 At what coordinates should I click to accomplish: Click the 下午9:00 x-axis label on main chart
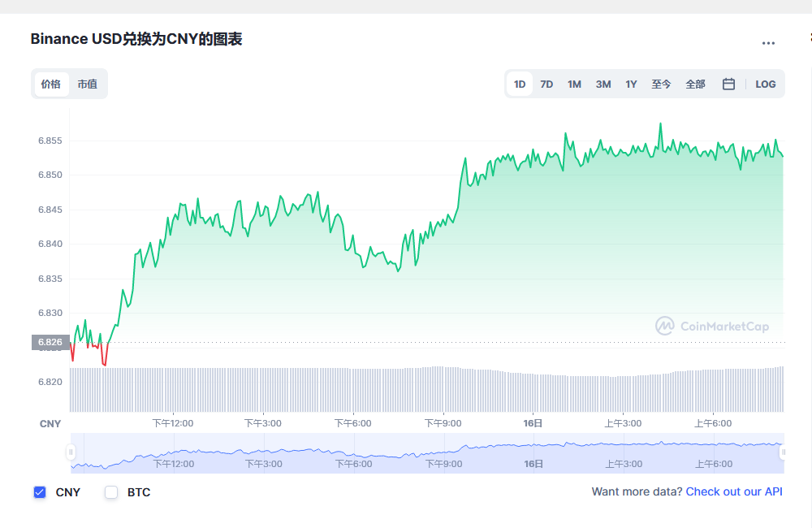pos(443,423)
